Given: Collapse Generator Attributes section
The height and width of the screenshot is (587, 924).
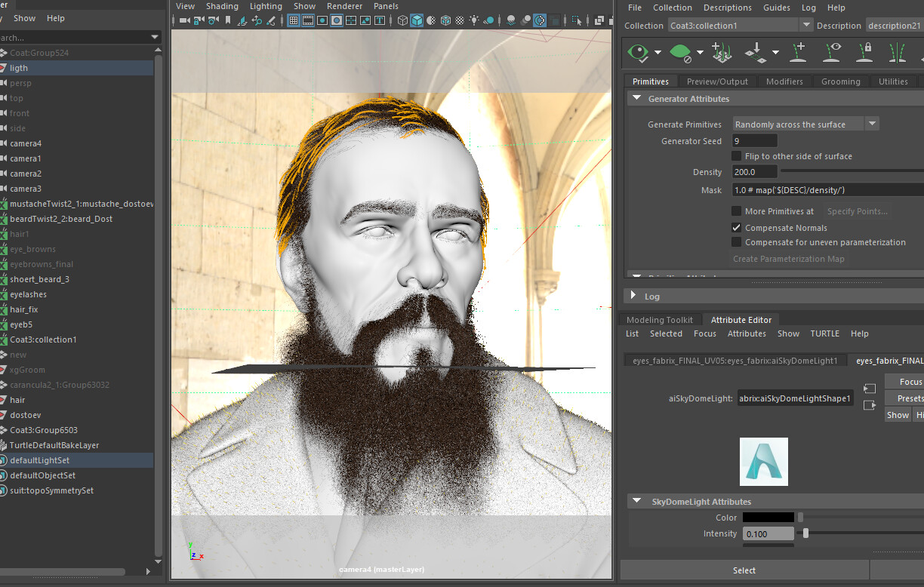Looking at the screenshot, I should click(636, 99).
